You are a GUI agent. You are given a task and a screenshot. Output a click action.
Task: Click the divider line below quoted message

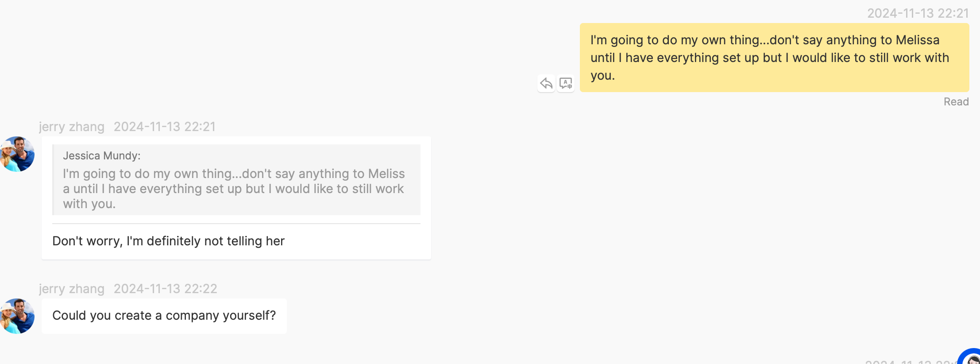(236, 224)
